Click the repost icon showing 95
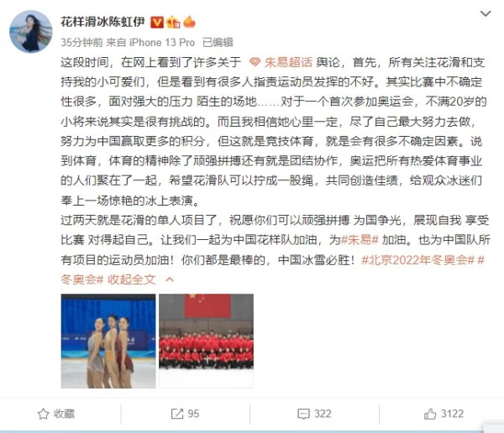This screenshot has width=504, height=433. [176, 414]
